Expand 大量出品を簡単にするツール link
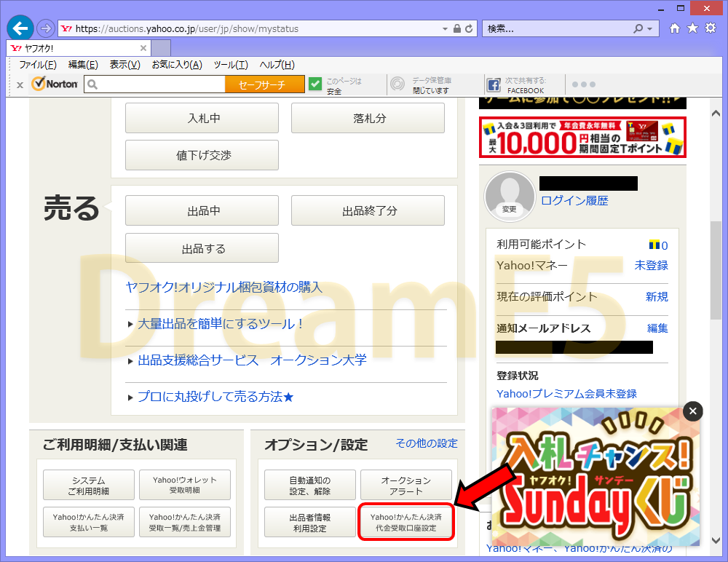This screenshot has width=728, height=562. 221,324
